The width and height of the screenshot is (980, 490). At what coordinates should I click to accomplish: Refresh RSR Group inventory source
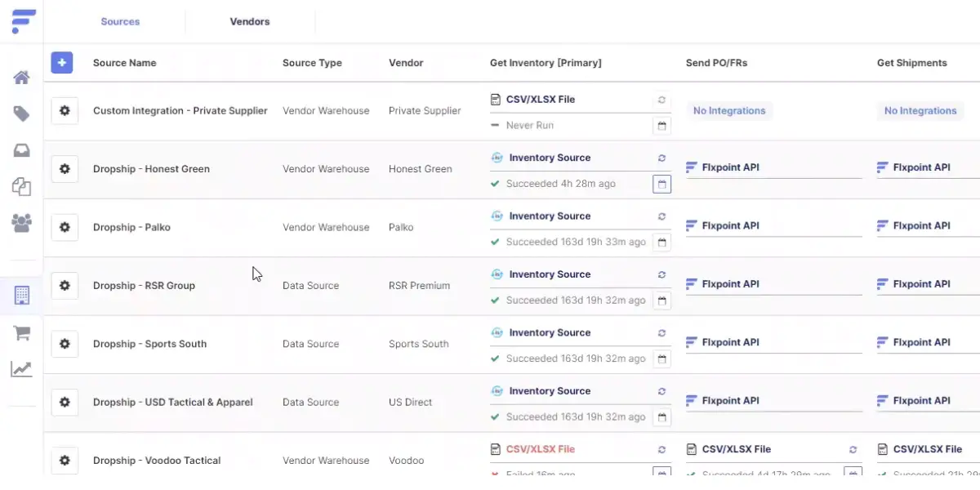(x=661, y=274)
